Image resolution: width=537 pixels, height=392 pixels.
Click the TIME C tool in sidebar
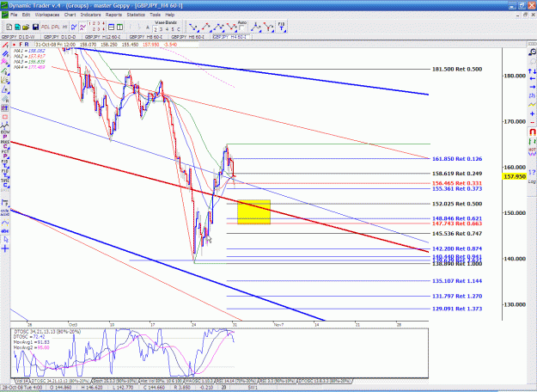click(x=5, y=183)
